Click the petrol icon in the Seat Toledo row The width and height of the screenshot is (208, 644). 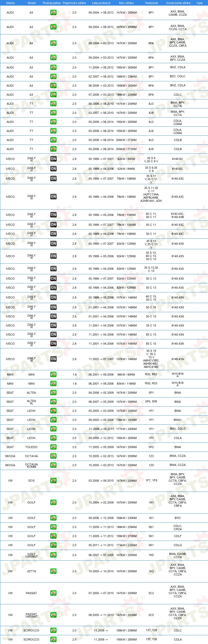[x=53, y=447]
